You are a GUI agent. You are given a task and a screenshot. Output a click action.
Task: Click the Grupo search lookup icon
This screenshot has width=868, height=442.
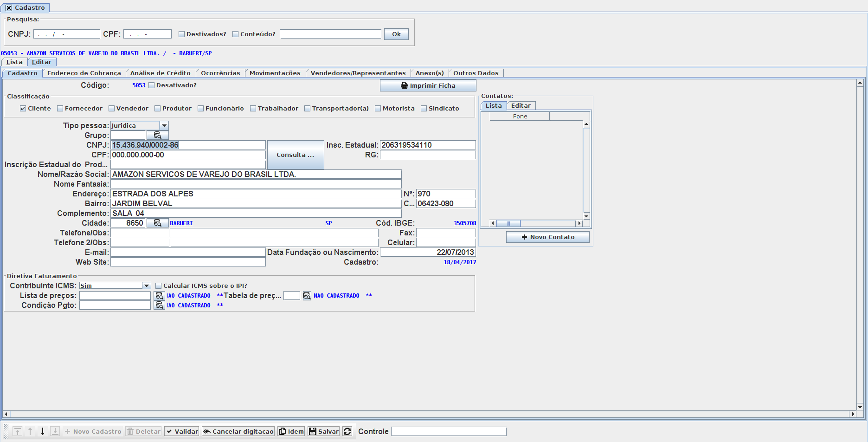click(158, 135)
